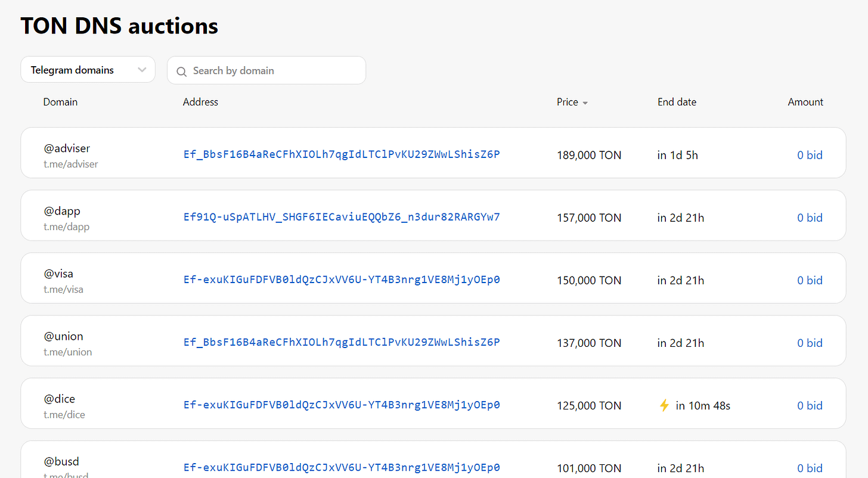Open the @dapp address Ef91Q link

tap(342, 217)
